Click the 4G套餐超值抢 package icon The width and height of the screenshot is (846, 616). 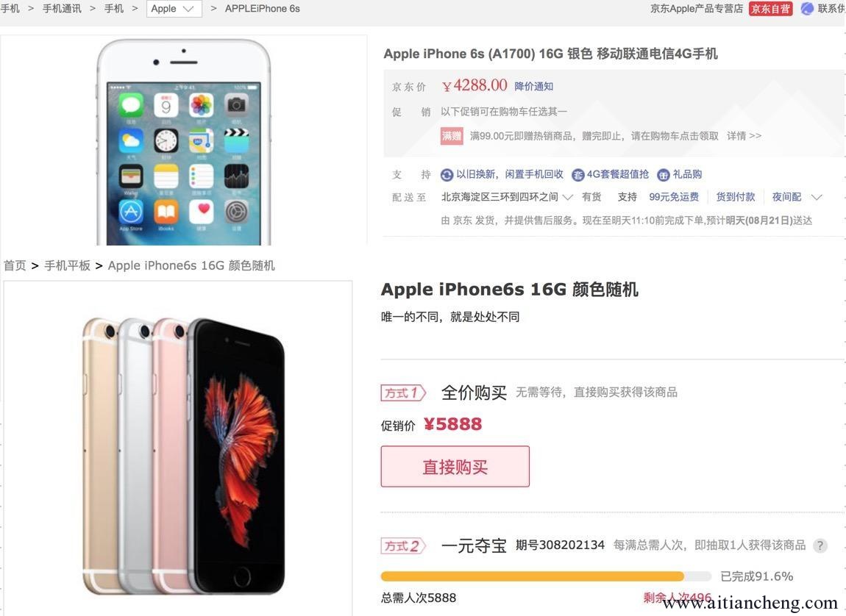pyautogui.click(x=577, y=175)
